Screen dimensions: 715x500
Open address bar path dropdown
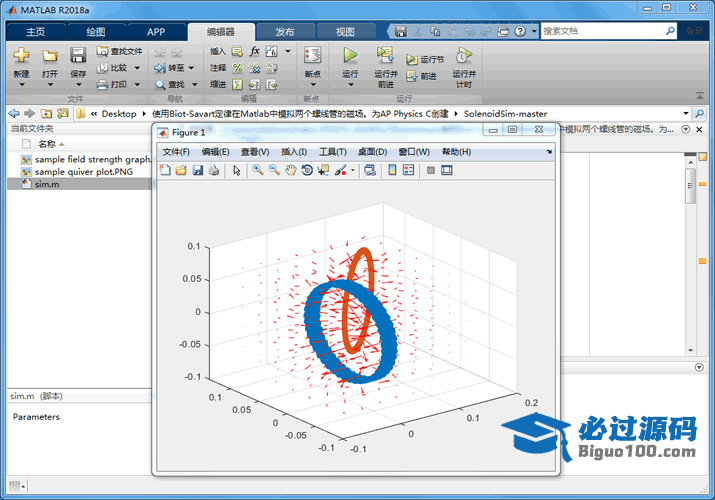coord(686,113)
